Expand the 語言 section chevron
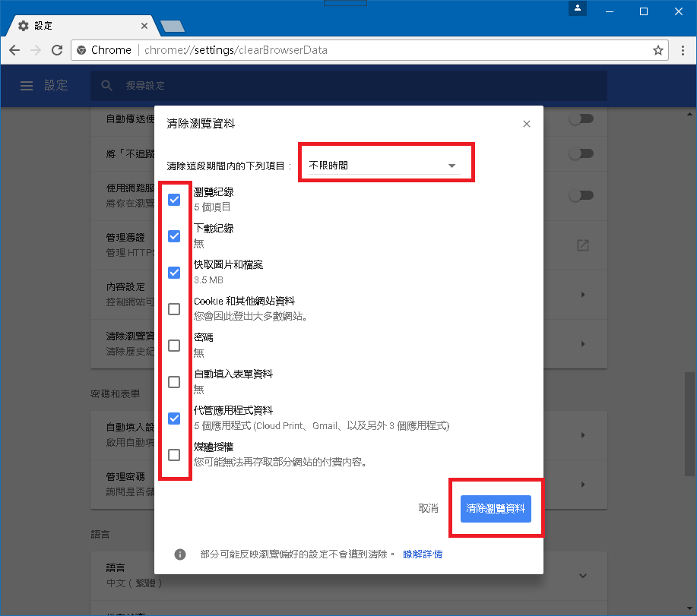 pyautogui.click(x=582, y=576)
